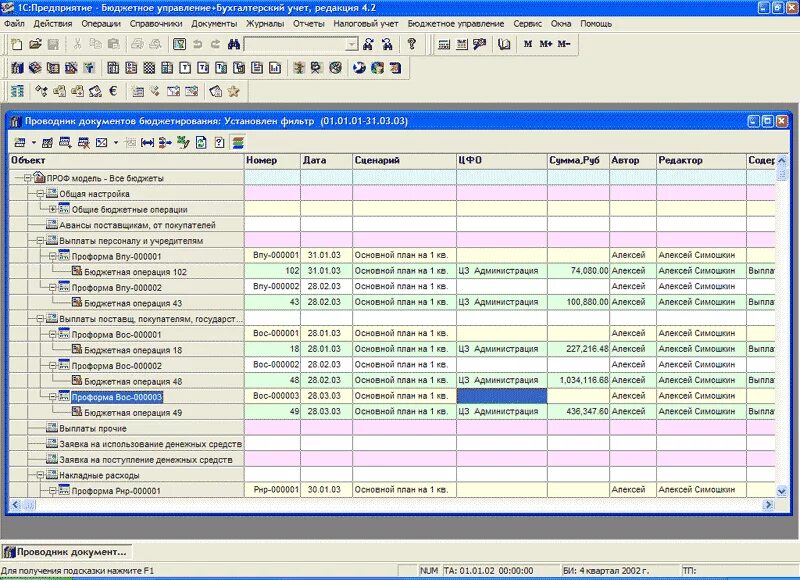Click the Euro currency icon
This screenshot has height=580, width=800.
[113, 91]
